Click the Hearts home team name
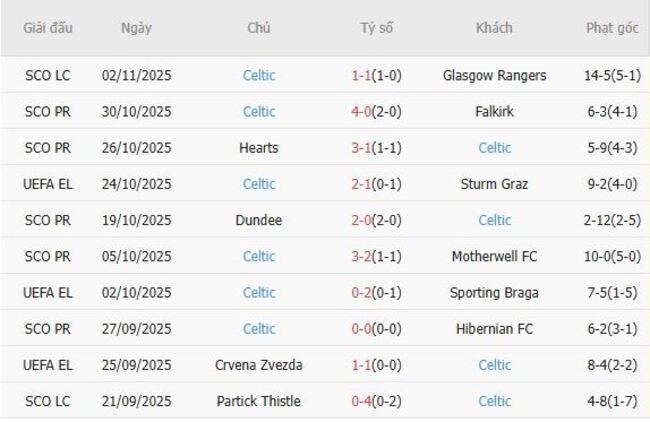 (259, 147)
